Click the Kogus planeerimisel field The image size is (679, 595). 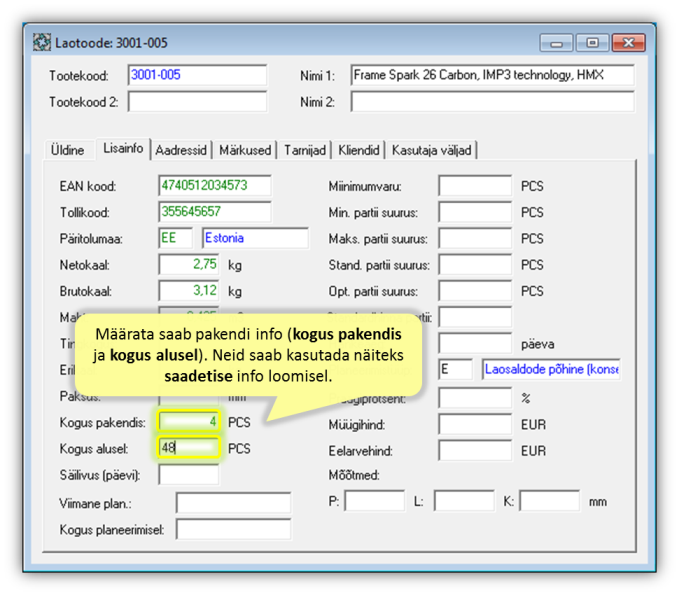(234, 529)
